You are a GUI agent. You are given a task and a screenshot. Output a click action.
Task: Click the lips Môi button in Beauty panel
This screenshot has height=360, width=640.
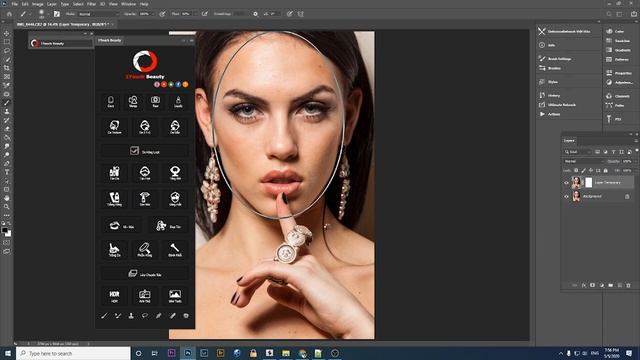point(122,226)
